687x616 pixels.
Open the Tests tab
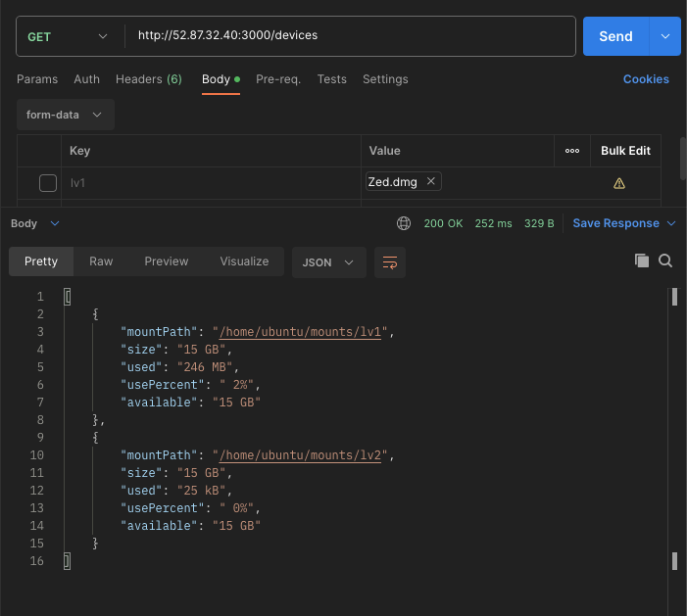click(332, 79)
